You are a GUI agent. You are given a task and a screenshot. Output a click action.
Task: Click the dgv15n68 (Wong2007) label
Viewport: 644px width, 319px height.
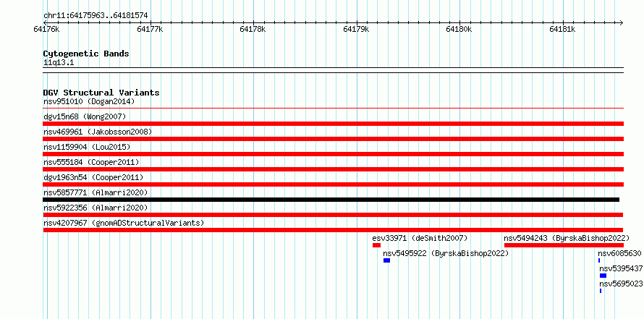(85, 116)
